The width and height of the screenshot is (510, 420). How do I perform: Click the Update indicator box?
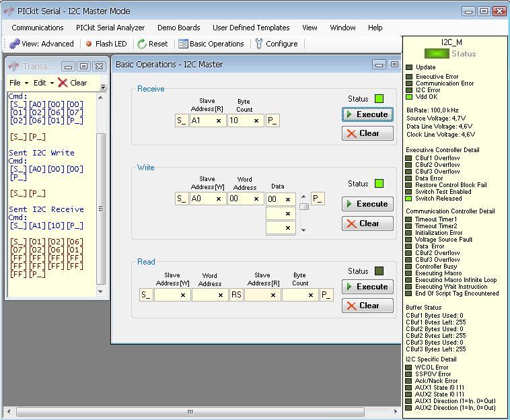[409, 67]
